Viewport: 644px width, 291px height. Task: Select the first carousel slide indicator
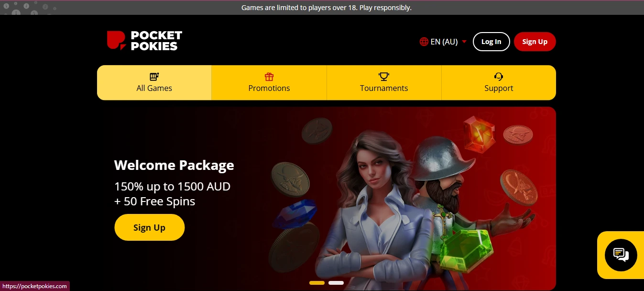(317, 283)
